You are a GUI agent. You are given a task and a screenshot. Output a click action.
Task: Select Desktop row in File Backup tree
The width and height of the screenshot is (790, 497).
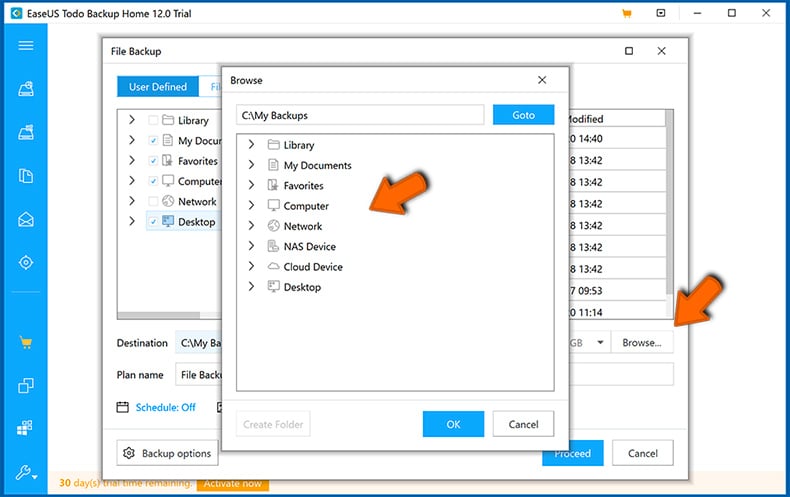click(184, 221)
